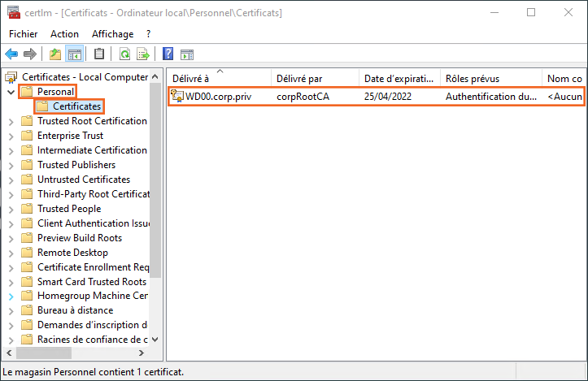Viewport: 588px width, 381px height.
Task: Click the tree pane horizontal scrollbar right arrow
Action: coord(141,353)
